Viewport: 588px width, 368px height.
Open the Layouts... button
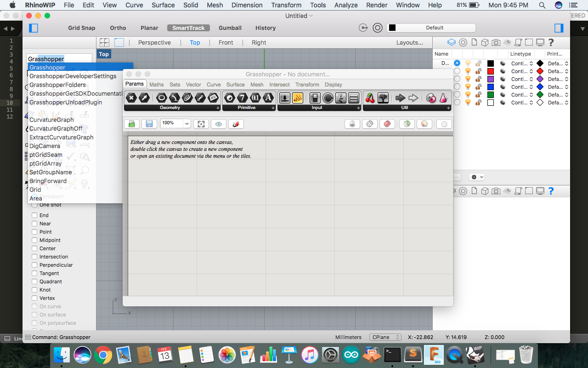coord(410,42)
